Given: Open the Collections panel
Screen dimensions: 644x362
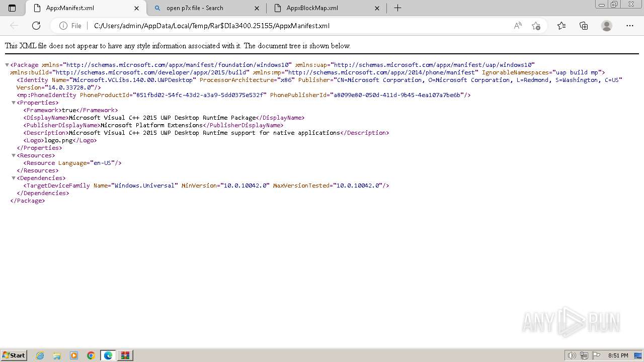Looking at the screenshot, I should coord(584,26).
